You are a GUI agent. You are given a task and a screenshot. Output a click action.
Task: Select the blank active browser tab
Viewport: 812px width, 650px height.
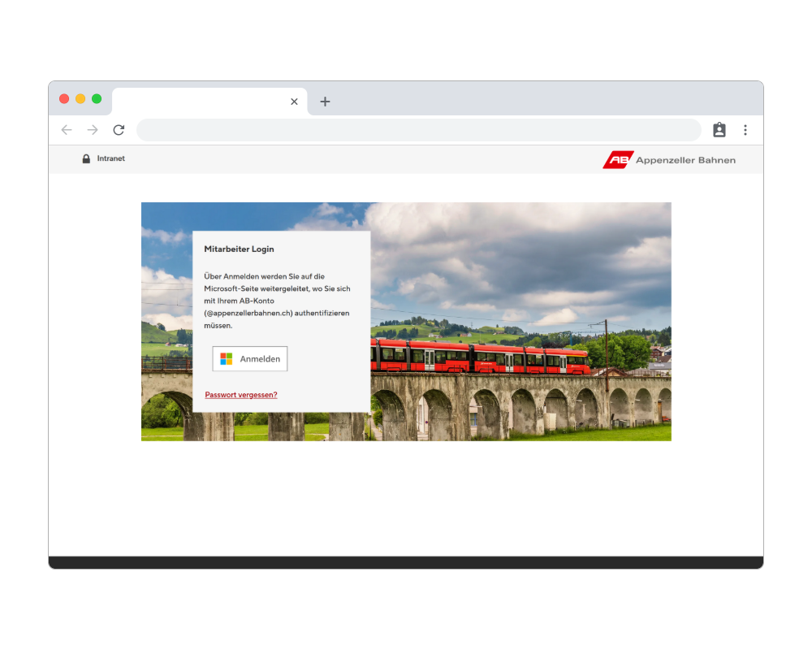click(203, 102)
